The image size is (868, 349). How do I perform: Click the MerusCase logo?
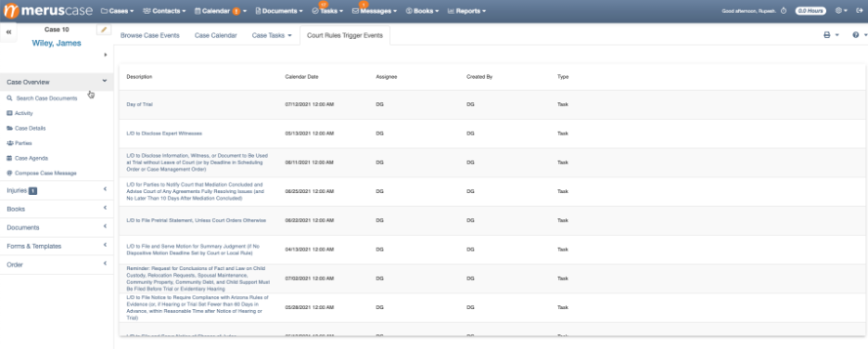(x=47, y=10)
